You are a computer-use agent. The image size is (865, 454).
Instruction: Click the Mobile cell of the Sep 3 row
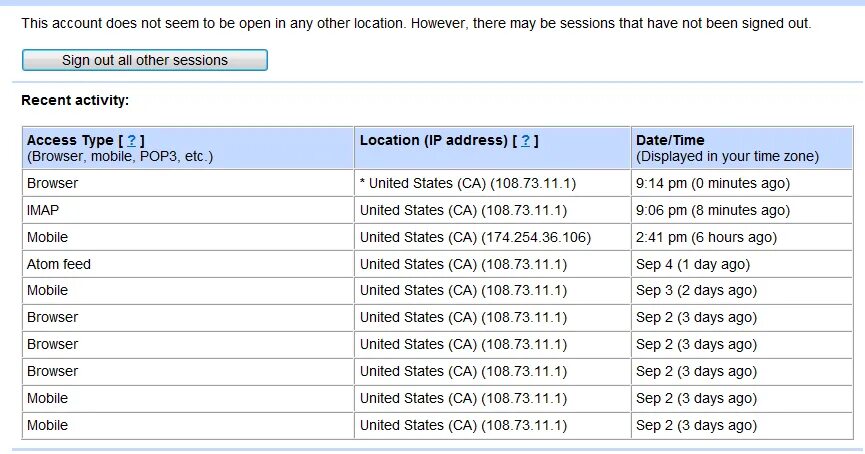pos(47,290)
